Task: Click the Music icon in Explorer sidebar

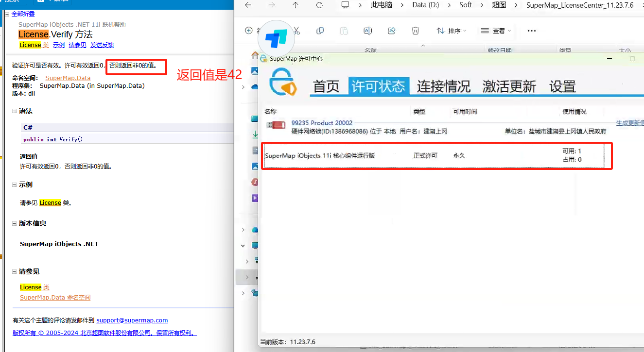Action: coord(255,182)
